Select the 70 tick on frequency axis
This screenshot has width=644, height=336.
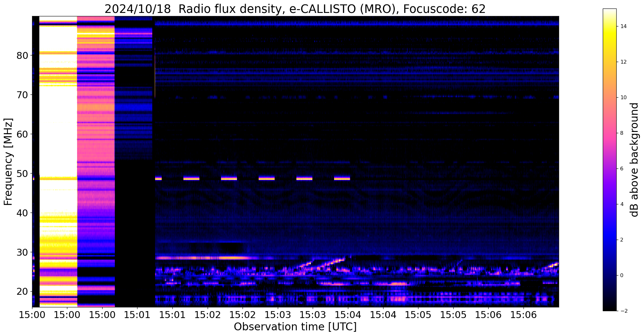point(22,95)
